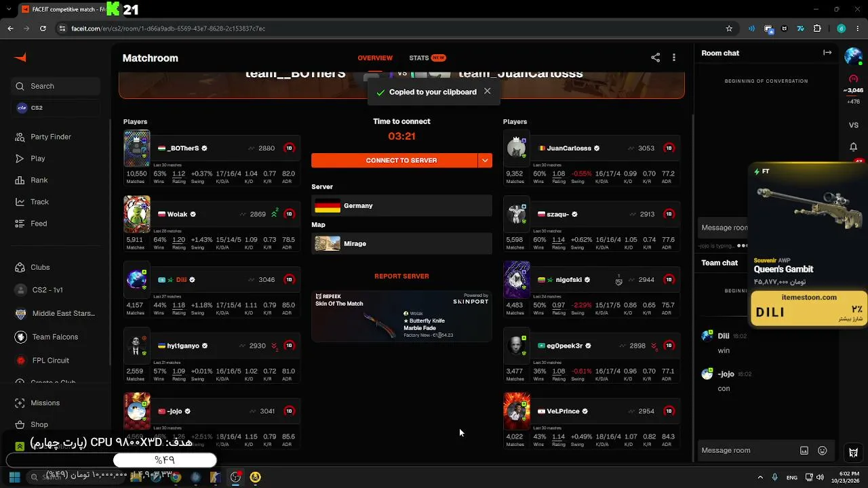Open the Skin Of The Match banner
868x488 pixels.
point(401,316)
